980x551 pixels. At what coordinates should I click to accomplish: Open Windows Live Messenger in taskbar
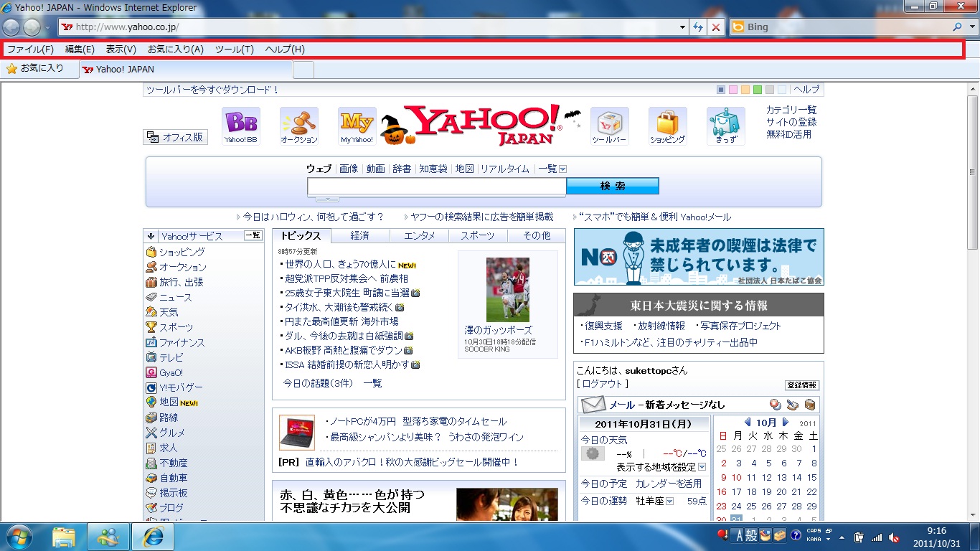[108, 536]
